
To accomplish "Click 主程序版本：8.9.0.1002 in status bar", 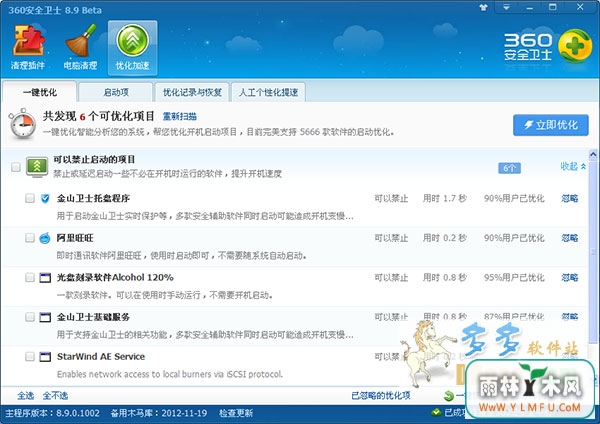I will [x=52, y=413].
